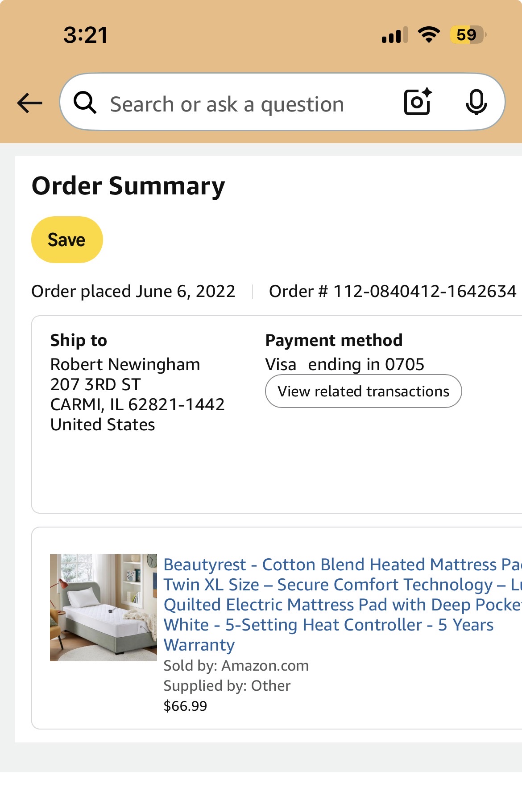This screenshot has width=522, height=812.
Task: Tap 'Sold by: Amazon.com' text
Action: point(236,665)
